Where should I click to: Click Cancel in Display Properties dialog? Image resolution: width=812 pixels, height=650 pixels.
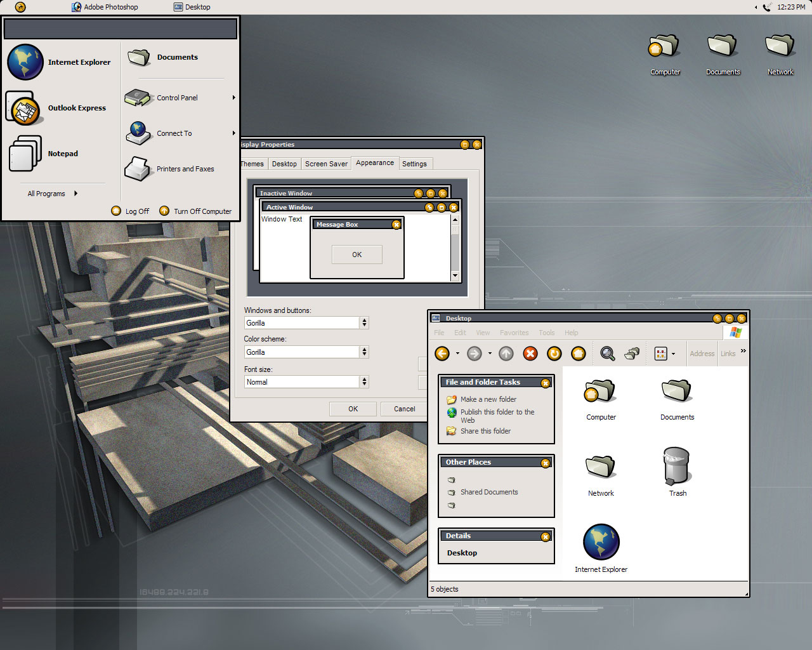[x=404, y=409]
